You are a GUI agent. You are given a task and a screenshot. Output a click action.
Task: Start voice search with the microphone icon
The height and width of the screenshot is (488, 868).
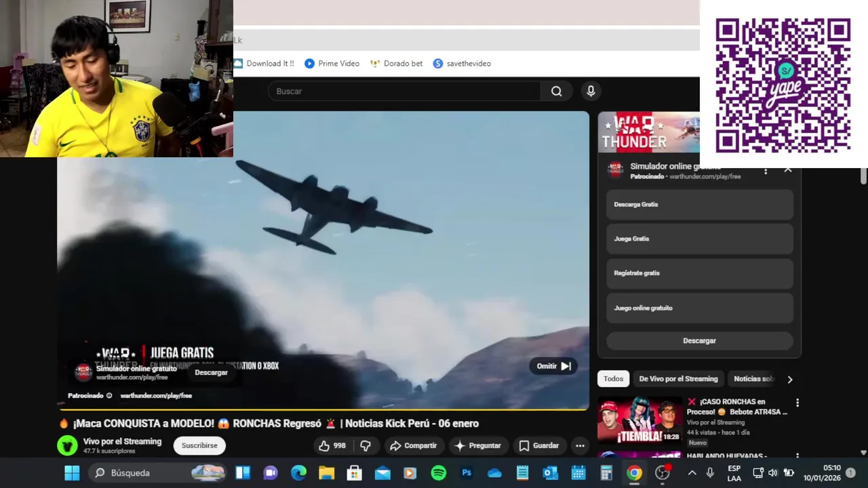click(x=591, y=91)
